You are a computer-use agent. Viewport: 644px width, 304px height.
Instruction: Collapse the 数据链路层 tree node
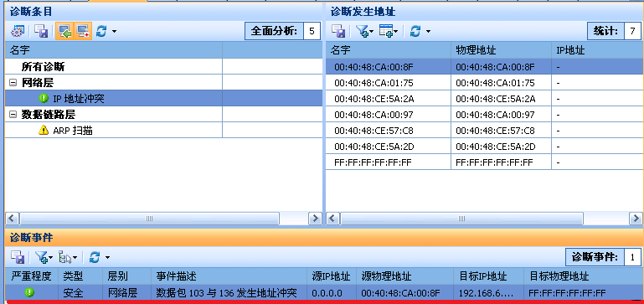point(13,115)
